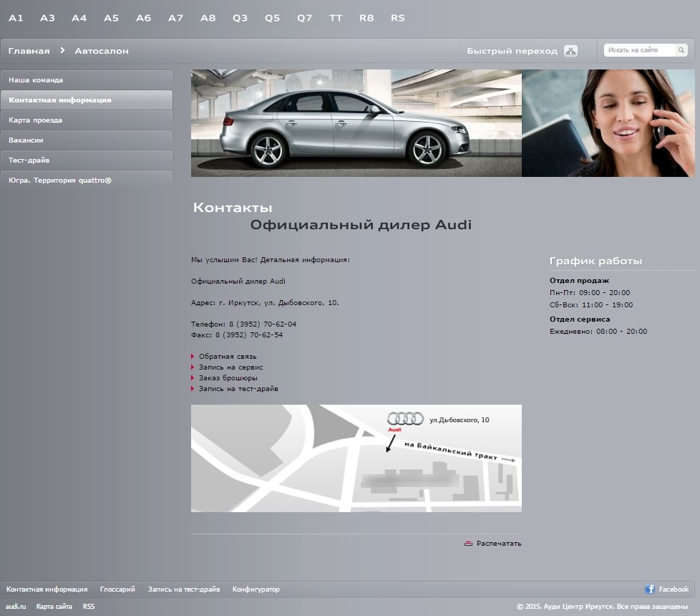Follow the Запись на сервис link
Image resolution: width=700 pixels, height=616 pixels.
pos(230,367)
